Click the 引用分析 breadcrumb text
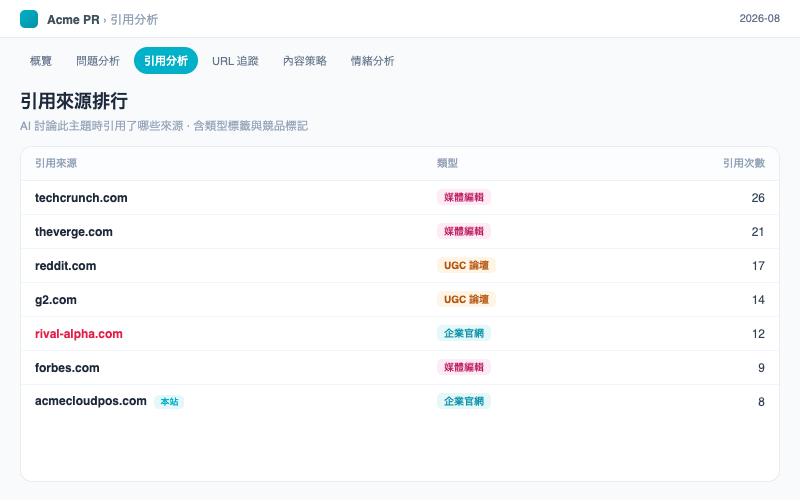 tap(134, 19)
